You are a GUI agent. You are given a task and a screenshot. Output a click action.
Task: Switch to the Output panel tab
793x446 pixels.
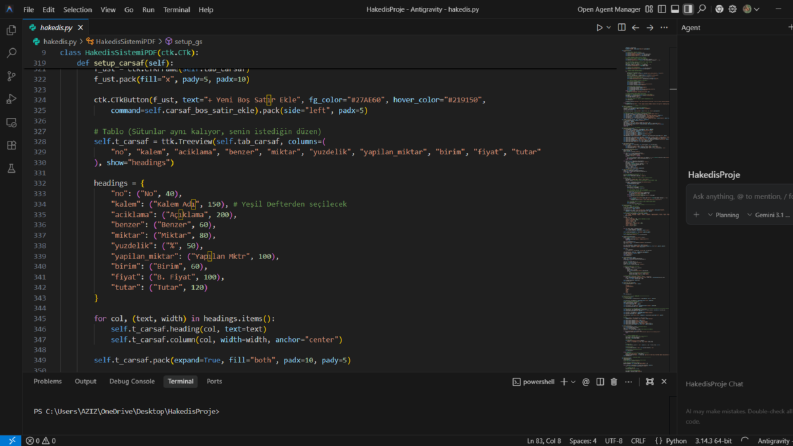coord(85,381)
